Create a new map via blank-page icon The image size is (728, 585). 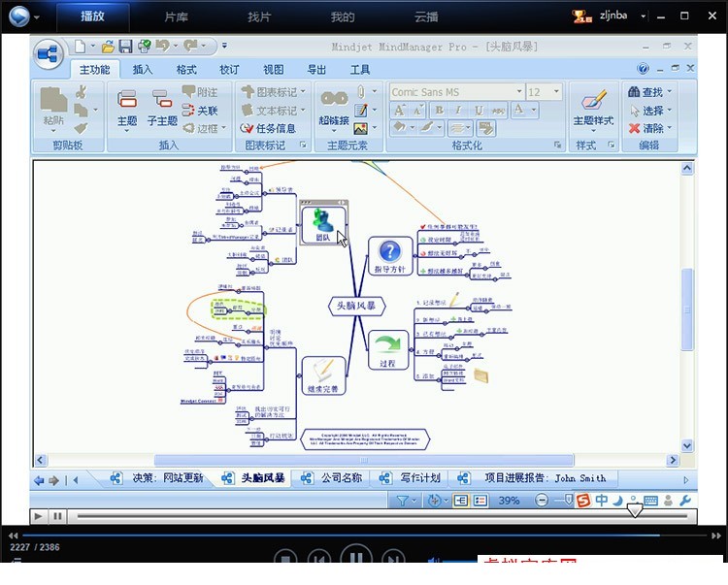pos(81,46)
